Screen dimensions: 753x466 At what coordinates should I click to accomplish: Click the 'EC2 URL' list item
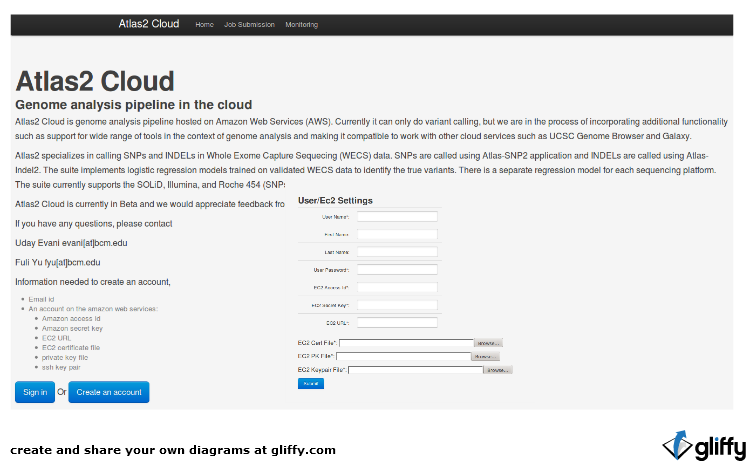pyautogui.click(x=56, y=338)
